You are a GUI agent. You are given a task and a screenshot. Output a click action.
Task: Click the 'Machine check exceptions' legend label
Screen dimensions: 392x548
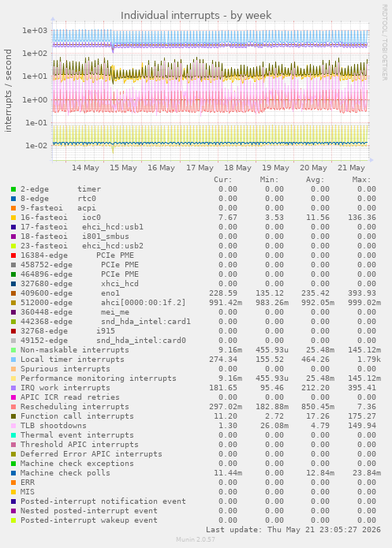(77, 464)
